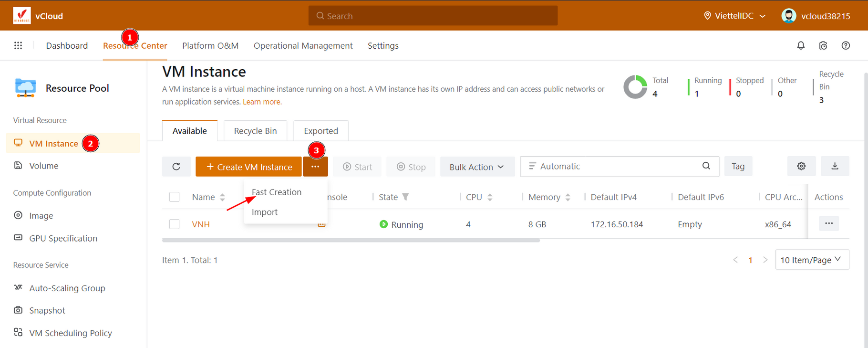The width and height of the screenshot is (868, 348).
Task: Click the search magnifier in filter box
Action: click(706, 166)
